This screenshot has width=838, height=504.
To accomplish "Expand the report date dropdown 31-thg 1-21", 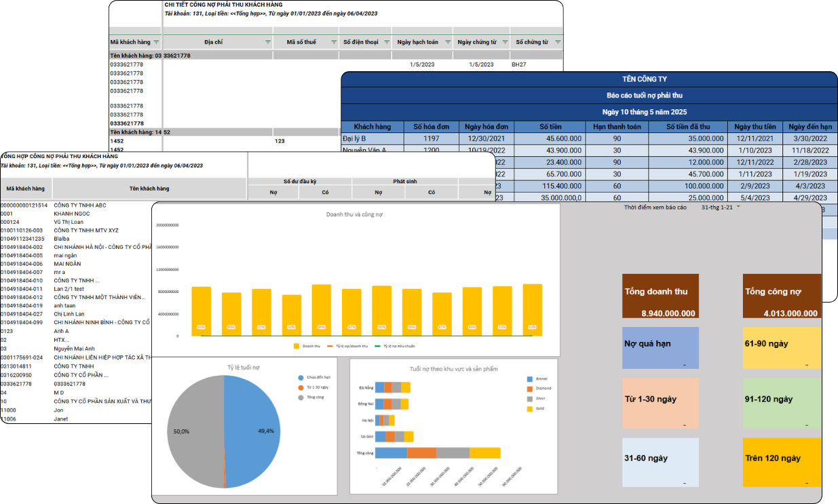I will pyautogui.click(x=738, y=207).
